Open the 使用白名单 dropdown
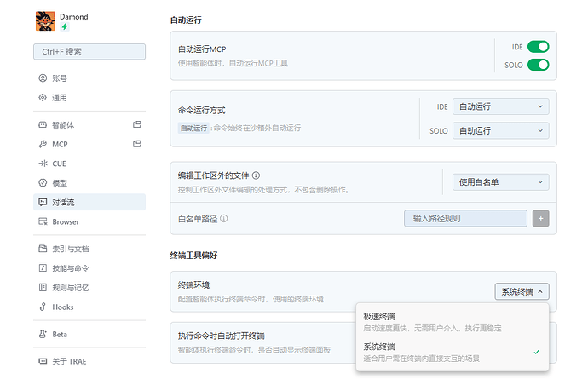Viewport: 588px width, 379px height. [500, 182]
